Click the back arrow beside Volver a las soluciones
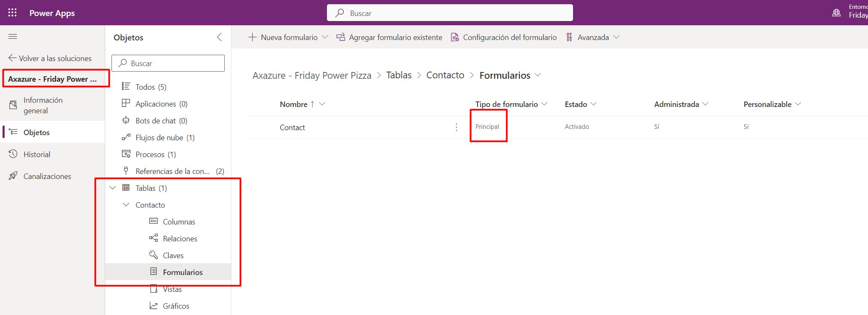 13,58
